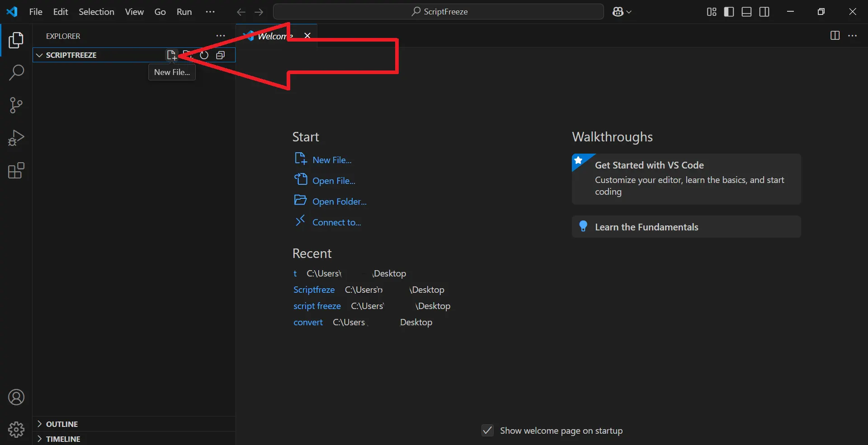Open the Explorer view in activity bar

pos(16,40)
